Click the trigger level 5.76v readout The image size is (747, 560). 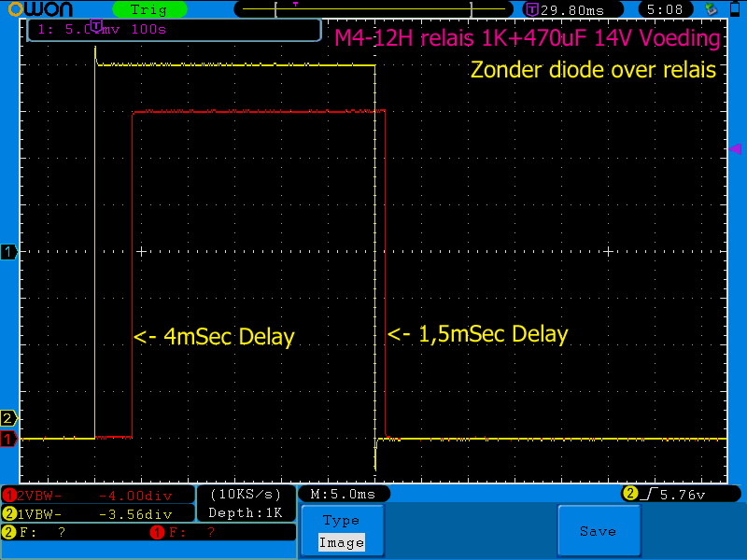coord(683,496)
